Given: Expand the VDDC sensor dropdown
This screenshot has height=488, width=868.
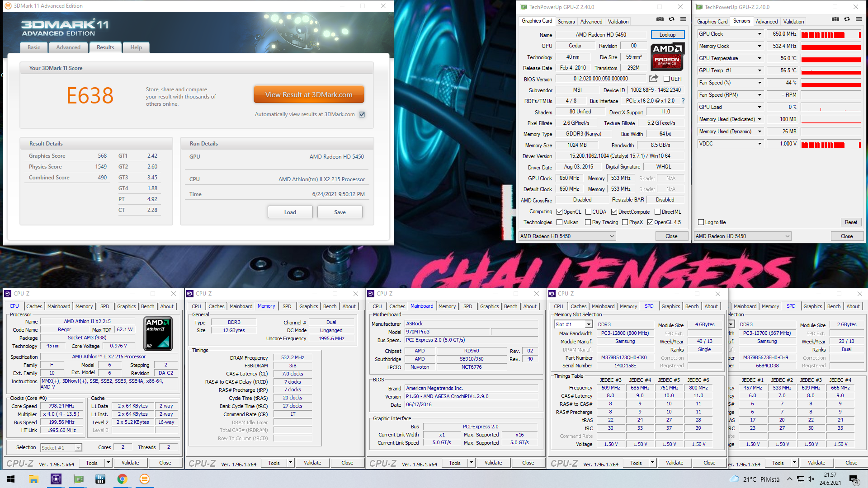Looking at the screenshot, I should pyautogui.click(x=759, y=144).
